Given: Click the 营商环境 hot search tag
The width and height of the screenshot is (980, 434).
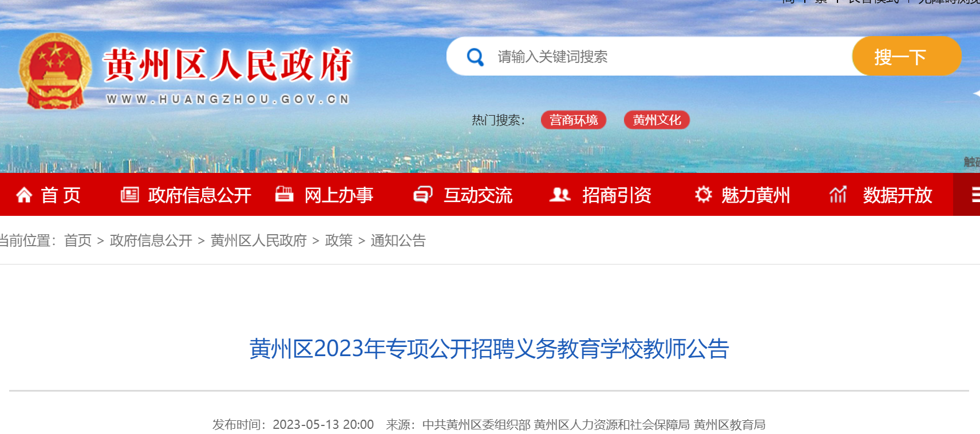Looking at the screenshot, I should pos(574,120).
